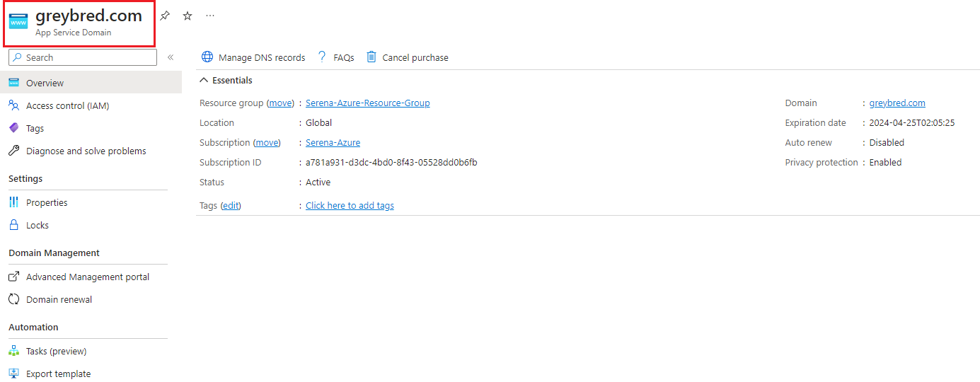This screenshot has height=382, width=980.
Task: Collapse the Essentials section
Action: [x=226, y=80]
